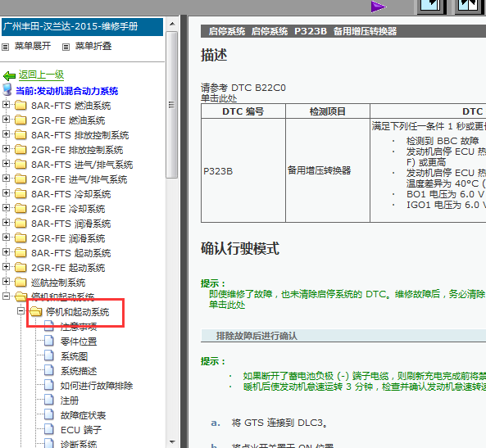The image size is (486, 448).
Task: Click the open folder icon of nested 停机和起动系统
Action: pos(36,311)
